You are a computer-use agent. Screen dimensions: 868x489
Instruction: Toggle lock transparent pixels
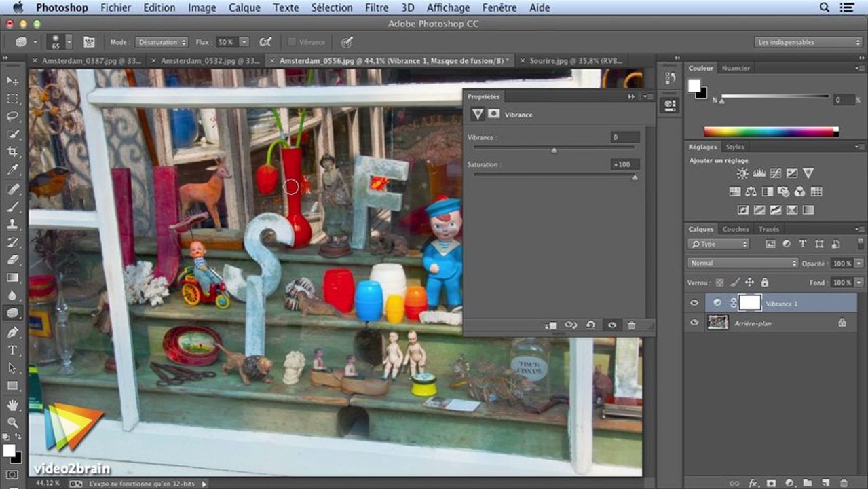[x=719, y=283]
